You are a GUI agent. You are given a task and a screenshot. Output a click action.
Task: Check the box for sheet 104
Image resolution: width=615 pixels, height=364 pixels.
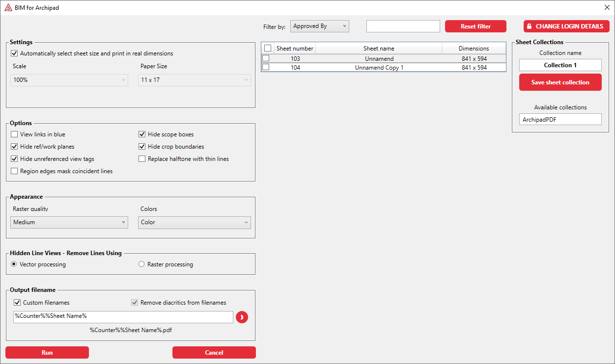pyautogui.click(x=266, y=67)
